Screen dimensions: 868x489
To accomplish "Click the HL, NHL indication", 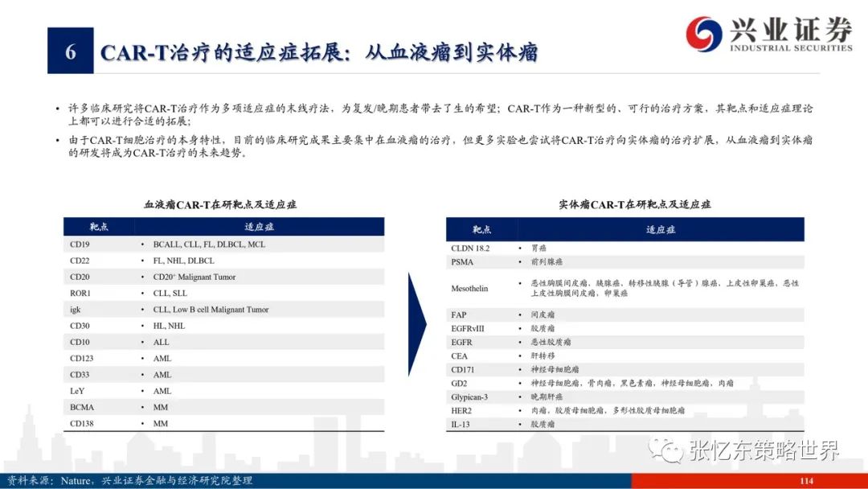I will 170,326.
